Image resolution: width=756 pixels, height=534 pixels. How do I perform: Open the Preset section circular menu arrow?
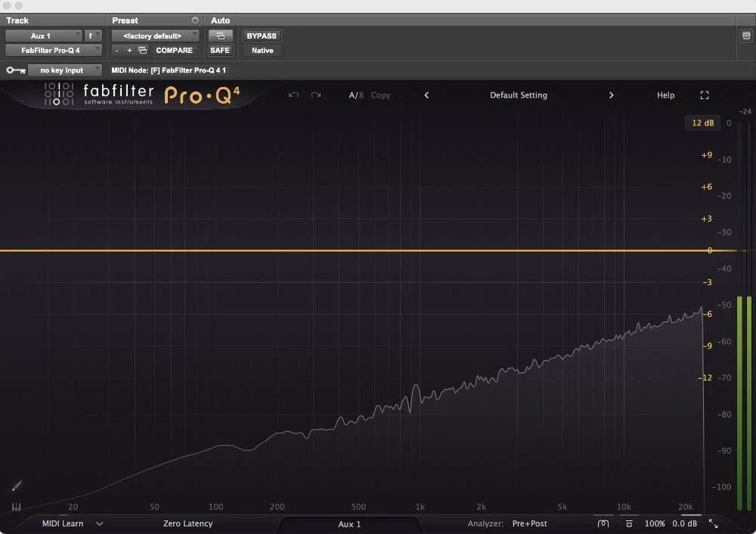tap(195, 20)
